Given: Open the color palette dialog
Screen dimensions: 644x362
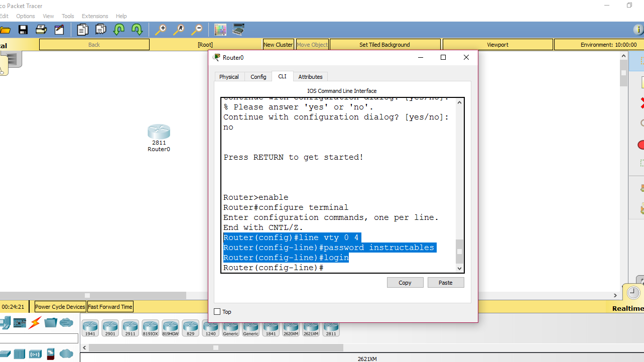Looking at the screenshot, I should point(220,29).
